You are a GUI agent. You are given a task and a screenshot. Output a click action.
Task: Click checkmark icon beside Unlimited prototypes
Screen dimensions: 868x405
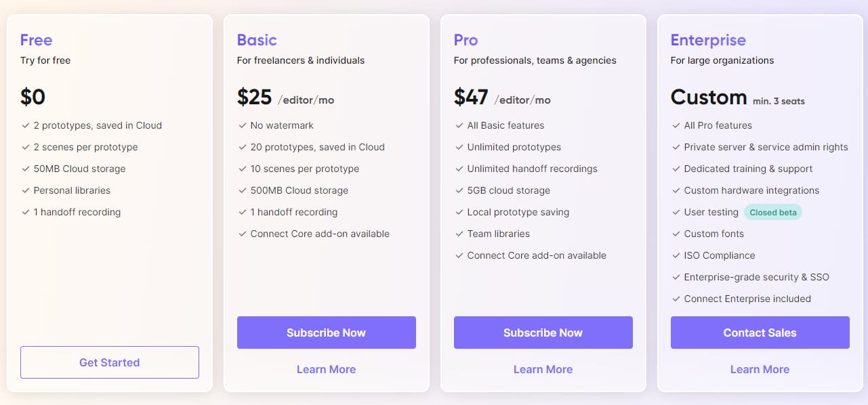pyautogui.click(x=459, y=147)
